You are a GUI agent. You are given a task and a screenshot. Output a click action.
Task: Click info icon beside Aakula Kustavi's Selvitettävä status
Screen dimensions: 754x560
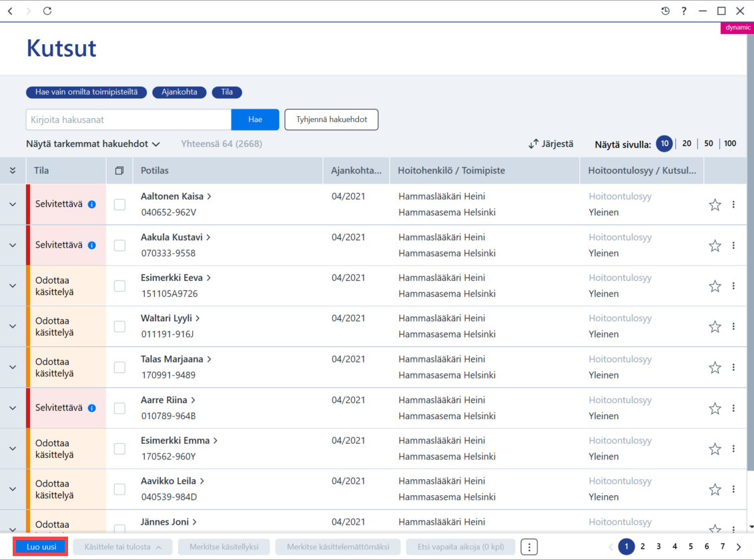click(x=92, y=246)
